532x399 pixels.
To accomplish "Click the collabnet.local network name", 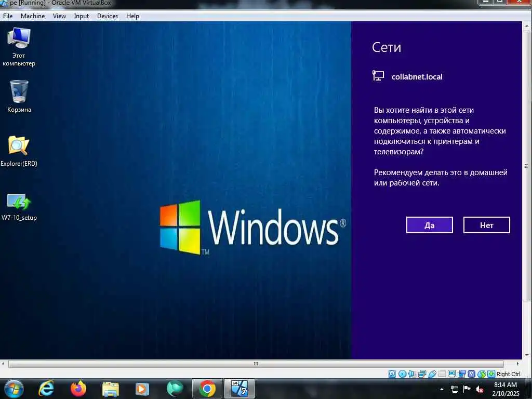I will pos(417,77).
